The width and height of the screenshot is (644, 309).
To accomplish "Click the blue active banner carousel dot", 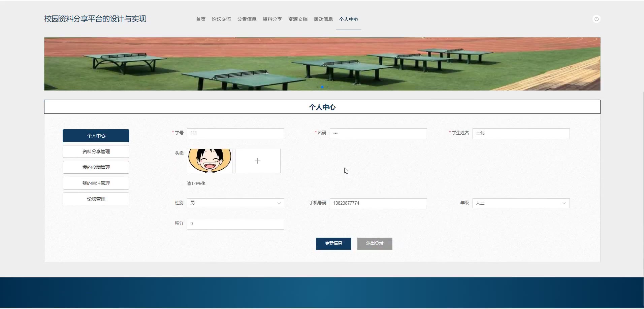I will (322, 87).
